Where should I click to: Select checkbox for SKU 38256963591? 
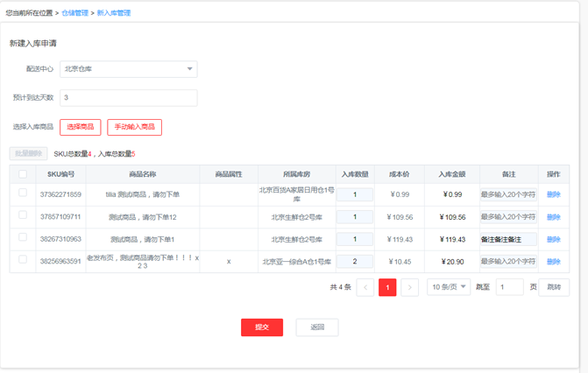tap(23, 260)
